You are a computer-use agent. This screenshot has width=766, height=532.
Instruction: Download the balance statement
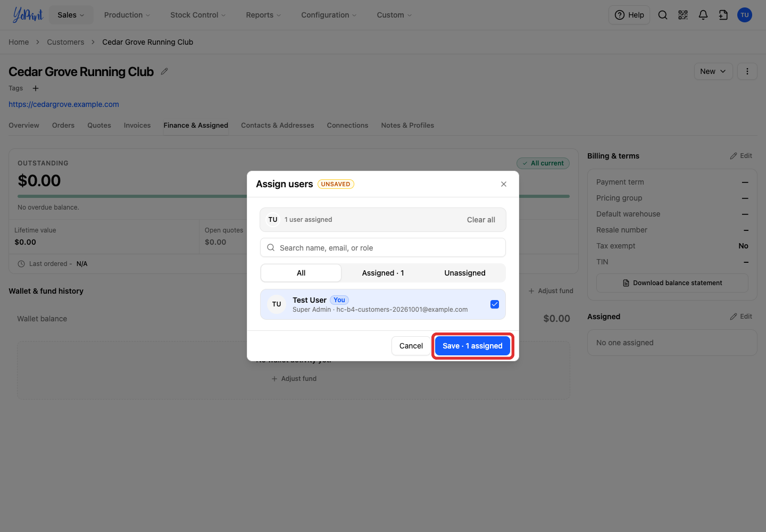click(672, 283)
